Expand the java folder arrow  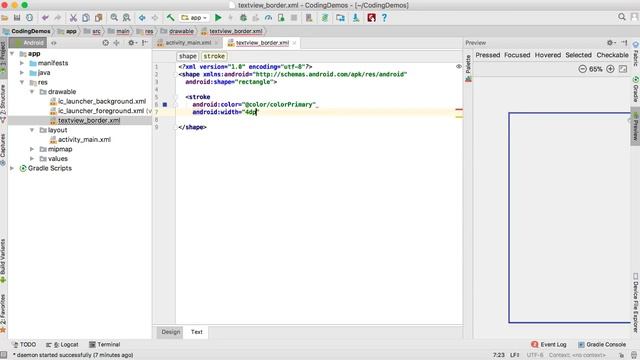click(22, 73)
